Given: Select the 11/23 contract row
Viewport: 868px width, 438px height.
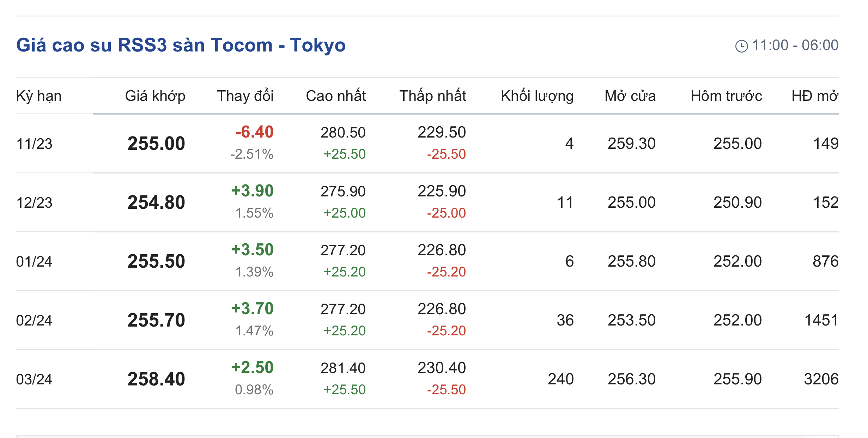Looking at the screenshot, I should click(34, 144).
